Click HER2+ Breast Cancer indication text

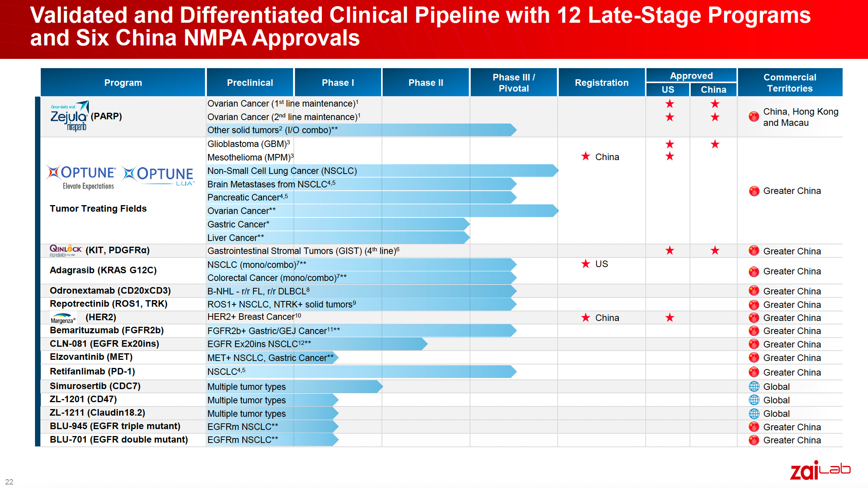click(254, 317)
